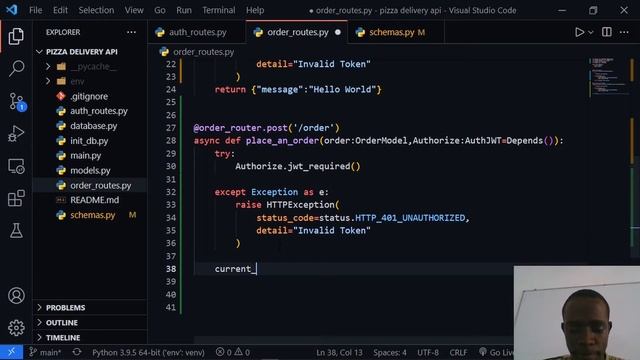The image size is (640, 360).
Task: Open models.py file
Action: (90, 170)
